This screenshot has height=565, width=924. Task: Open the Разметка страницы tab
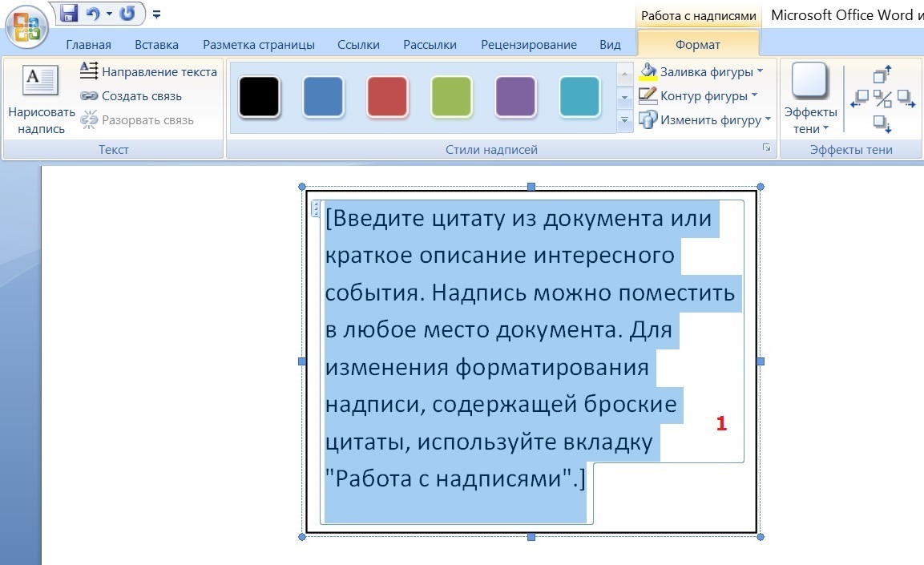tap(259, 45)
